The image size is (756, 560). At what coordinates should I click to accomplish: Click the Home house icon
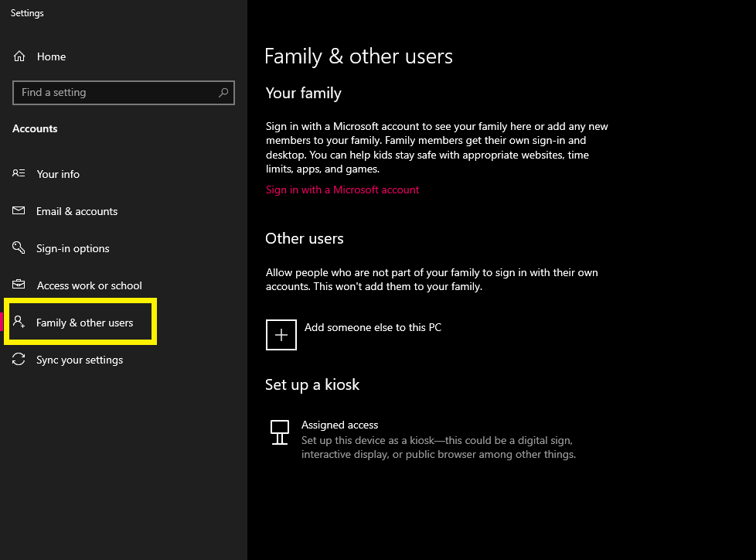point(19,56)
